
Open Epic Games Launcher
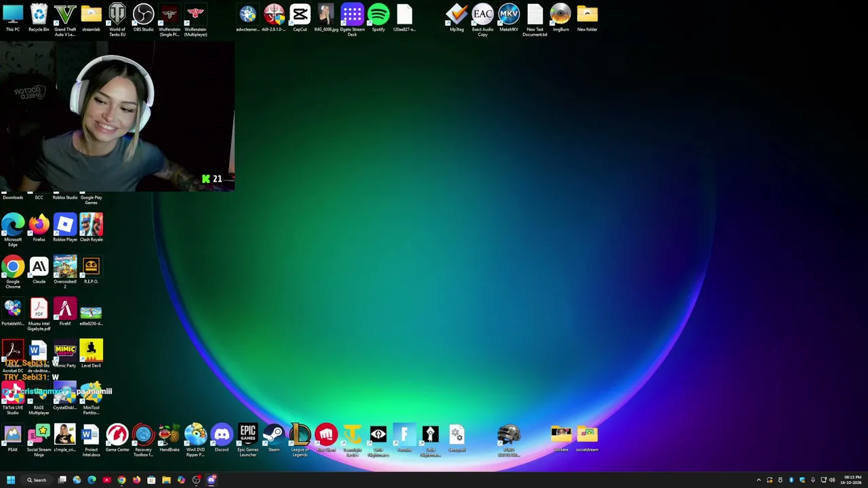[x=248, y=440]
